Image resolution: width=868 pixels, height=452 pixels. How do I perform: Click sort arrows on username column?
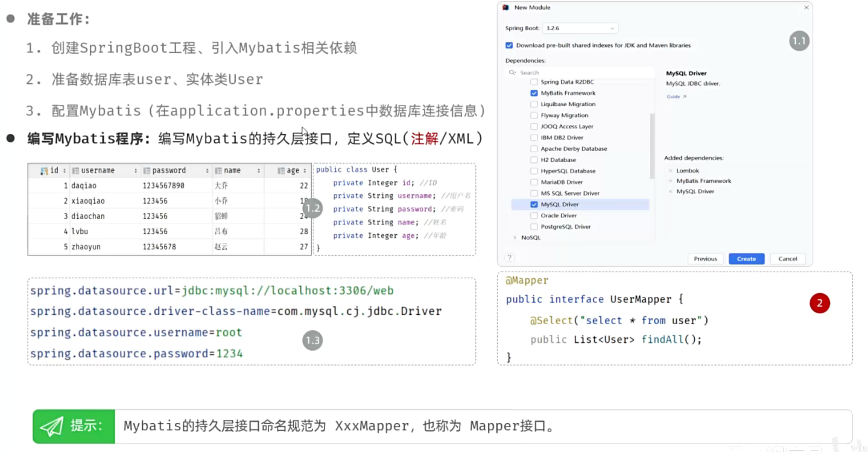click(x=136, y=171)
